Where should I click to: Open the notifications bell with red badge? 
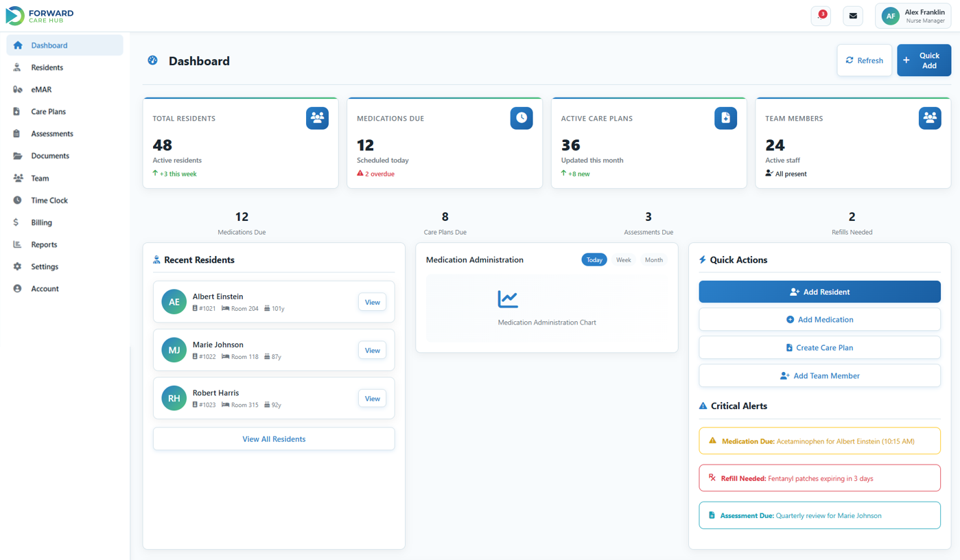pos(821,15)
